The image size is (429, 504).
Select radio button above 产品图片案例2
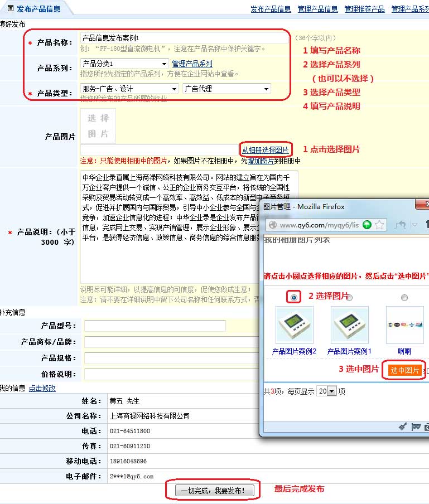(x=293, y=297)
